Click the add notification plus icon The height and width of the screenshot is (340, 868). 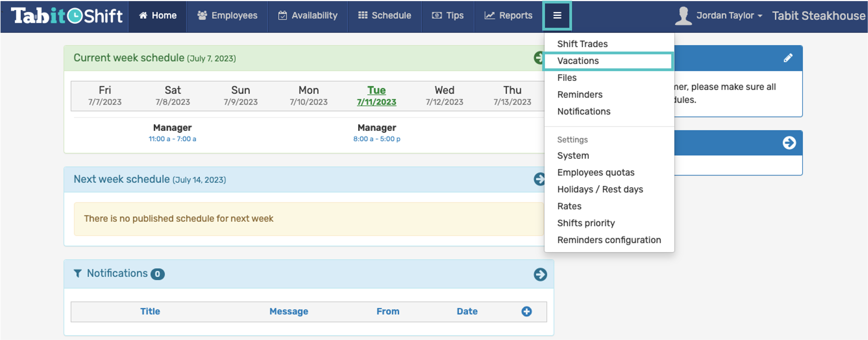526,311
